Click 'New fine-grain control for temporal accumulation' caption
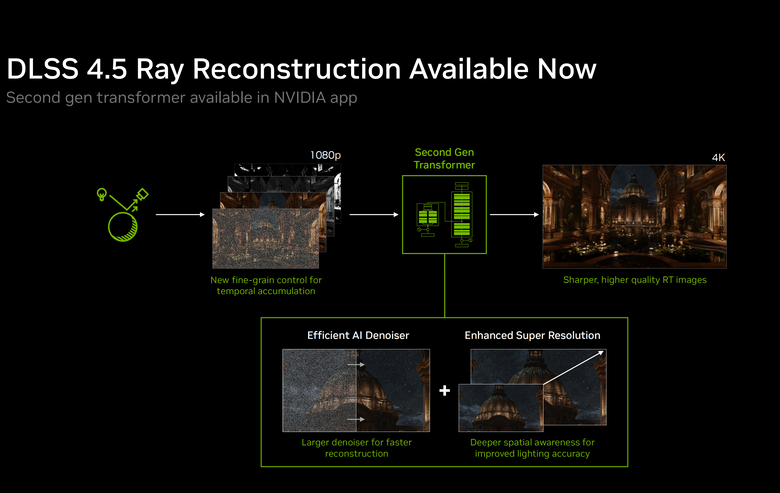This screenshot has width=780, height=493. (266, 286)
